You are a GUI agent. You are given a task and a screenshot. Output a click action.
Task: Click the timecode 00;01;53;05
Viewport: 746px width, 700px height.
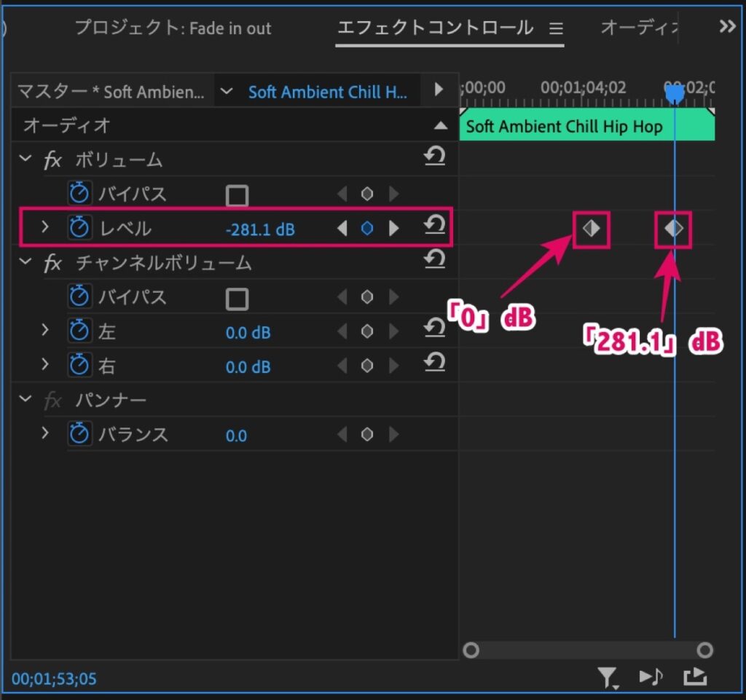click(54, 679)
